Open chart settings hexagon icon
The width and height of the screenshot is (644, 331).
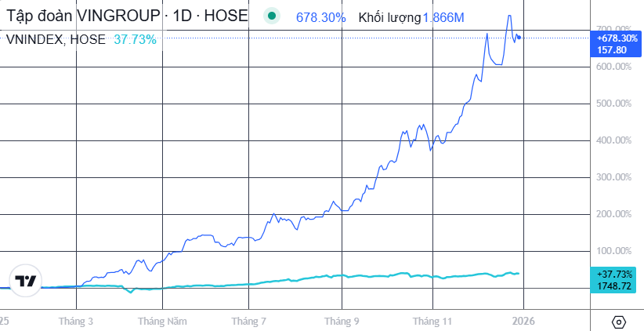point(618,322)
